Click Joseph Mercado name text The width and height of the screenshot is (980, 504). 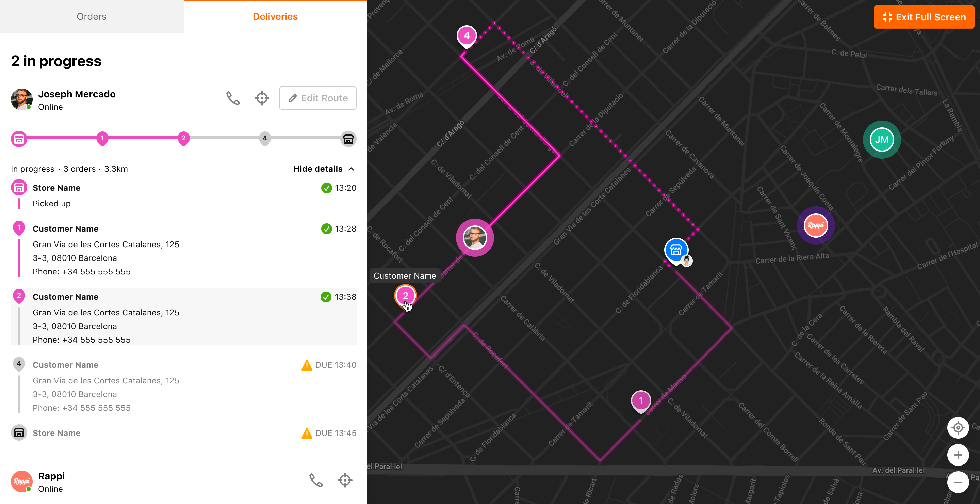[x=77, y=94]
